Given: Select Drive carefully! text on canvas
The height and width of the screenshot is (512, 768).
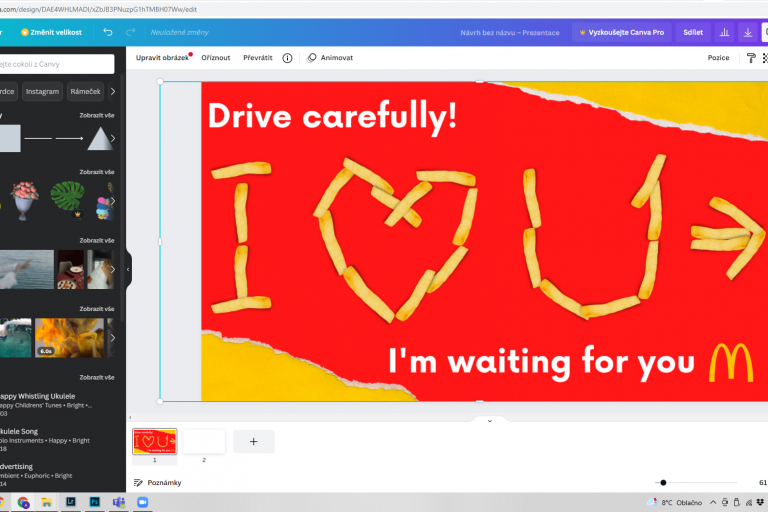Looking at the screenshot, I should (x=333, y=117).
